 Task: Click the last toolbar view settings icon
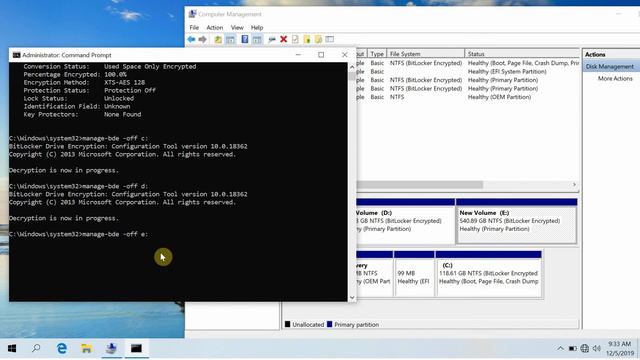click(330, 40)
